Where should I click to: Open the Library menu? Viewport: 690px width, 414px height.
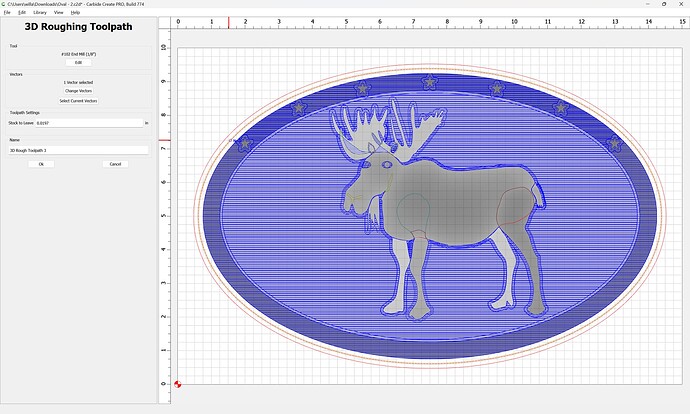(40, 12)
